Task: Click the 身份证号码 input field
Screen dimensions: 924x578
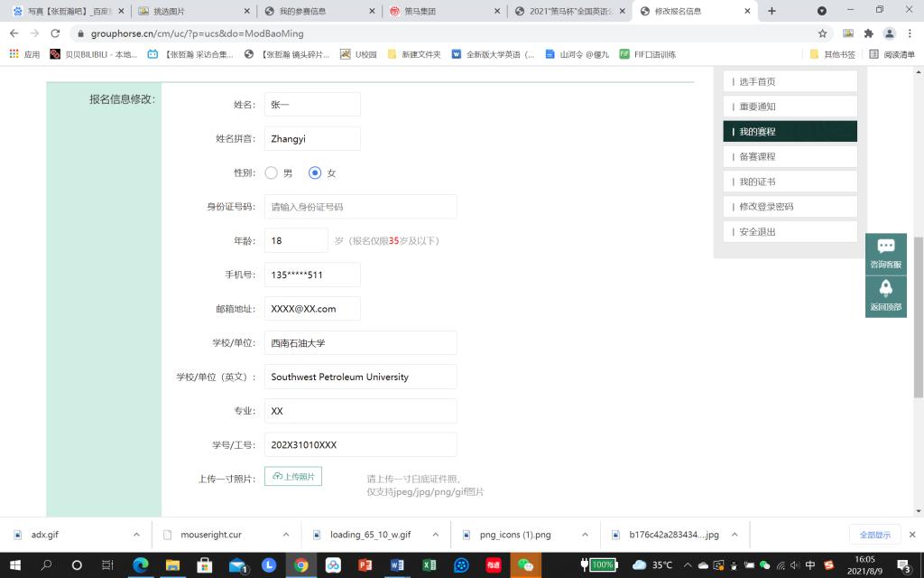Action: pos(360,207)
